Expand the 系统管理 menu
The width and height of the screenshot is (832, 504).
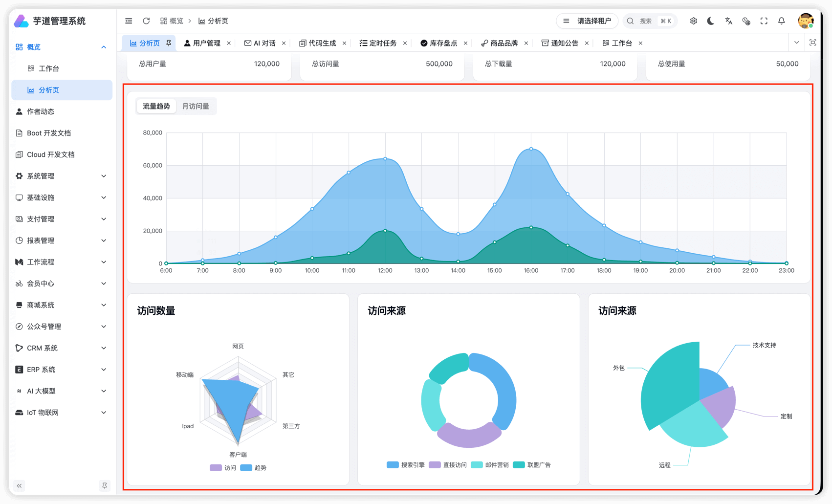coord(61,176)
